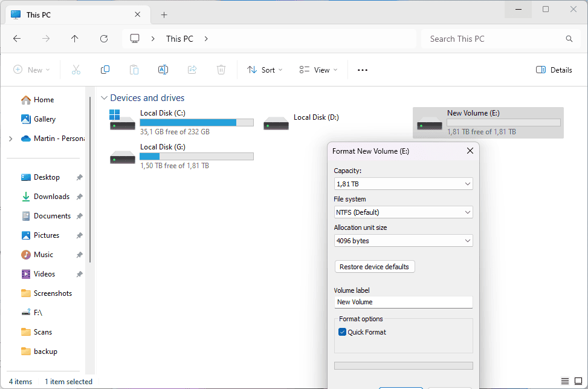588x389 pixels.
Task: Click the This PC breadcrumb
Action: (179, 39)
